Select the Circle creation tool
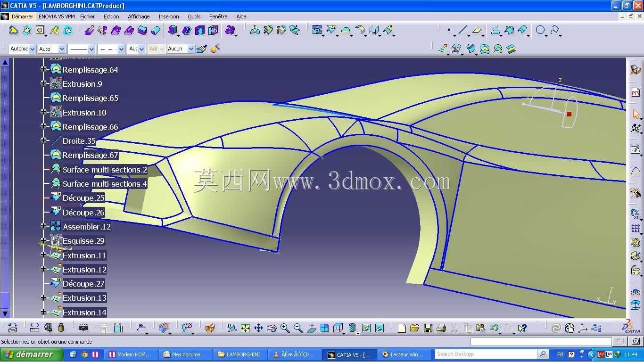The image size is (644, 362). point(540,31)
